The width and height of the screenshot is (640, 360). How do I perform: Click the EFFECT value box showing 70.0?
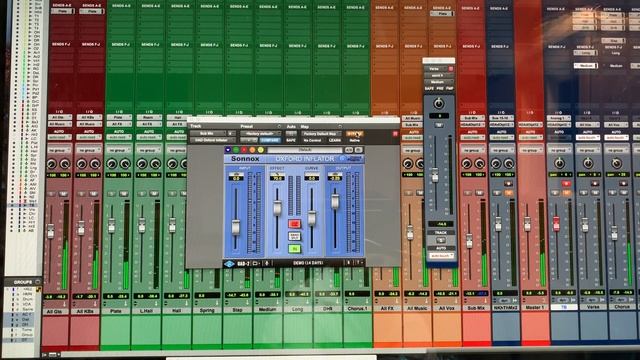[277, 178]
